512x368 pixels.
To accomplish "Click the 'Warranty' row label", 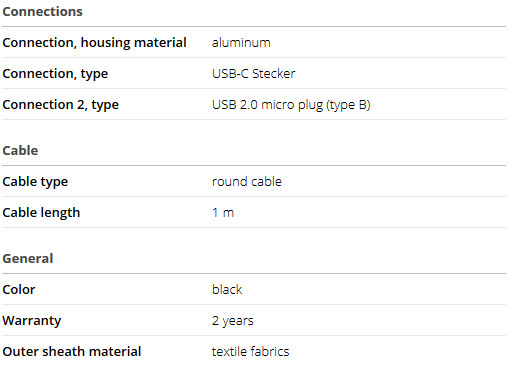I will [x=32, y=321].
